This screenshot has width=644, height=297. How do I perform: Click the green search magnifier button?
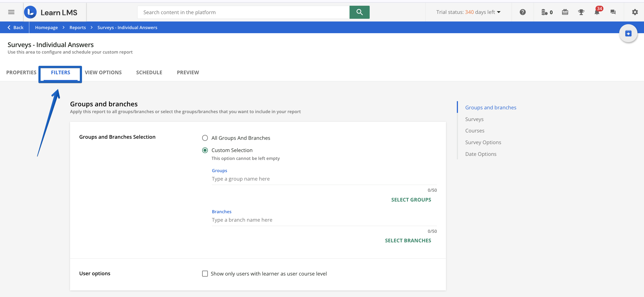[x=359, y=12]
